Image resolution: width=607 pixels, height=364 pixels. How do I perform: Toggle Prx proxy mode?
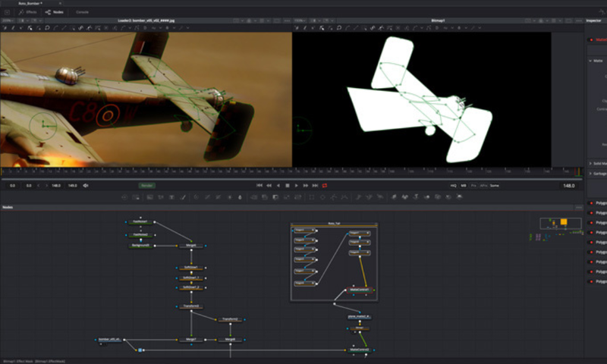(x=473, y=186)
